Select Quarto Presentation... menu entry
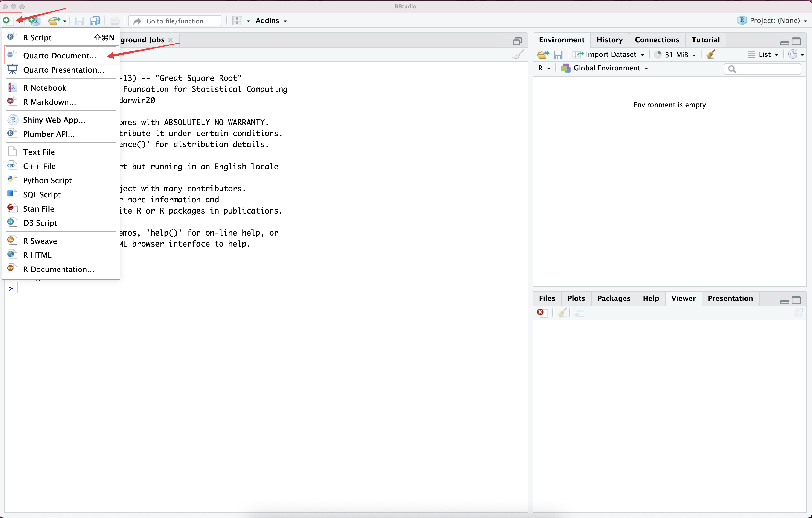Screen dimensions: 812x518 point(61,70)
